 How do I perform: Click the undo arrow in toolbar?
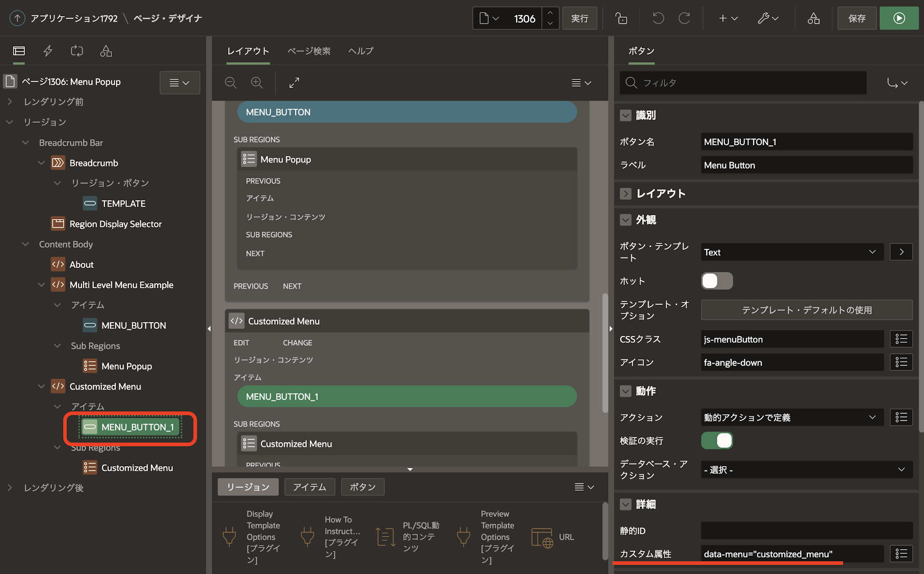point(658,18)
